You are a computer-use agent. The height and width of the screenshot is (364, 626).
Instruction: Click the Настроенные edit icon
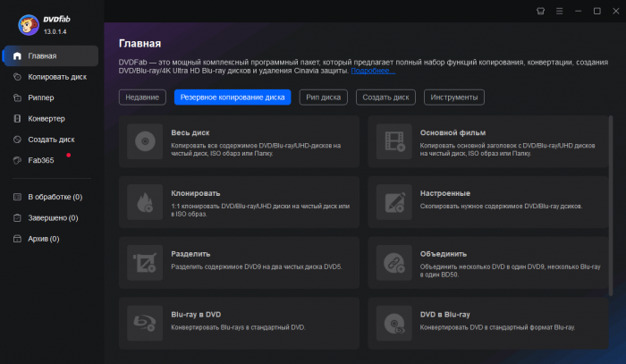tap(393, 201)
